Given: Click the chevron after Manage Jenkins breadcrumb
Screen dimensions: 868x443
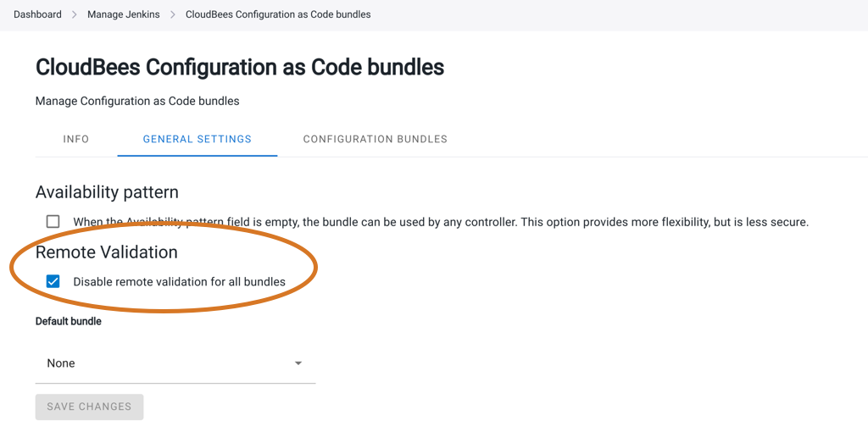Looking at the screenshot, I should coord(173,15).
